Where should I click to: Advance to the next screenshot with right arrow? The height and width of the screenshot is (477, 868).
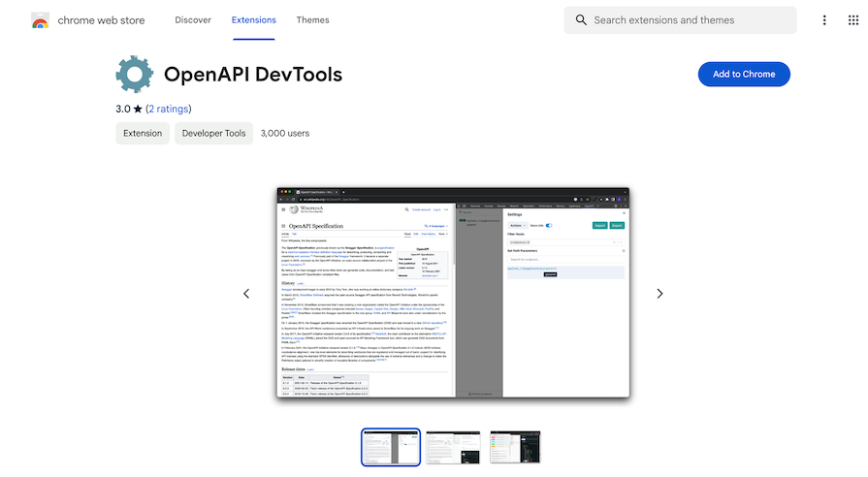(659, 294)
